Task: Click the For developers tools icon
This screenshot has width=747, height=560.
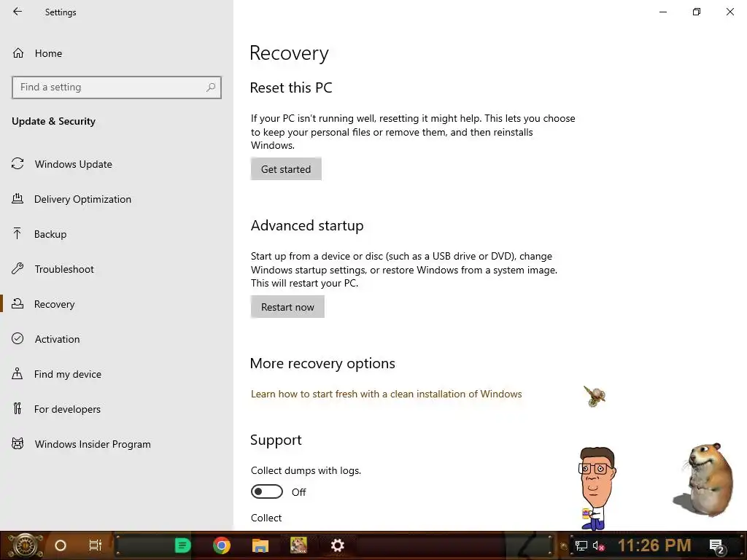Action: pos(18,408)
